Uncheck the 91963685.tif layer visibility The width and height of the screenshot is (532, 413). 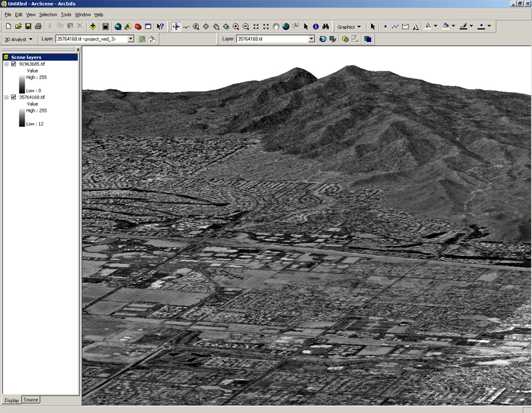pos(13,64)
